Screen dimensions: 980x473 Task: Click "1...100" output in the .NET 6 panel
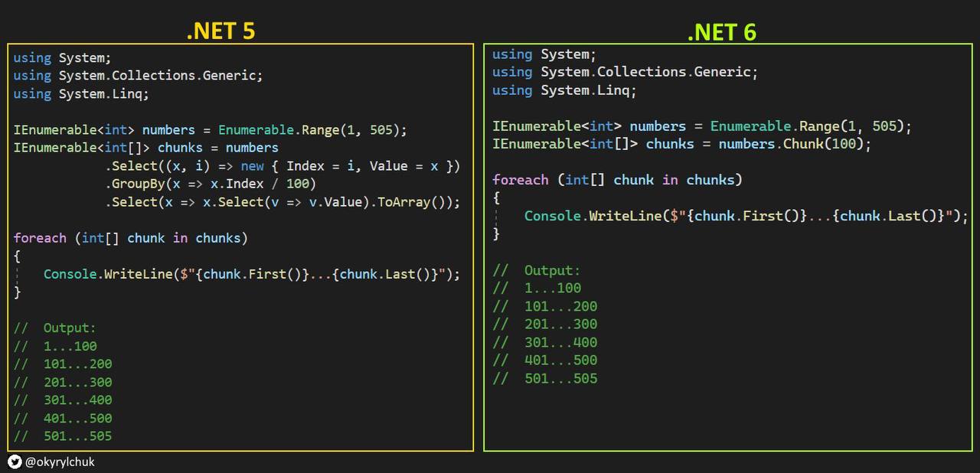click(x=553, y=289)
